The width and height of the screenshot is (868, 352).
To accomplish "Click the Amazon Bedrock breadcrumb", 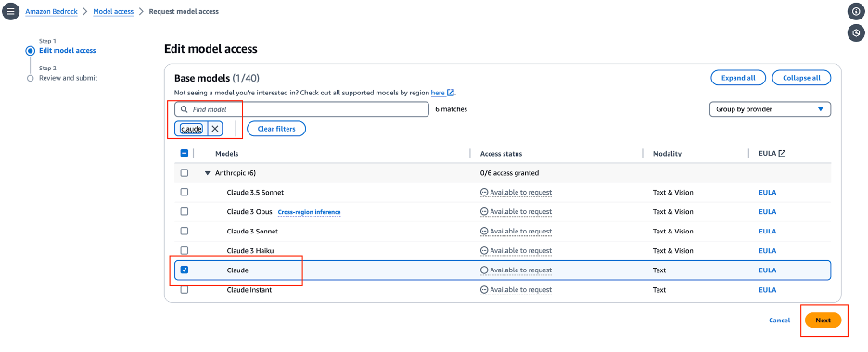I will coord(52,12).
